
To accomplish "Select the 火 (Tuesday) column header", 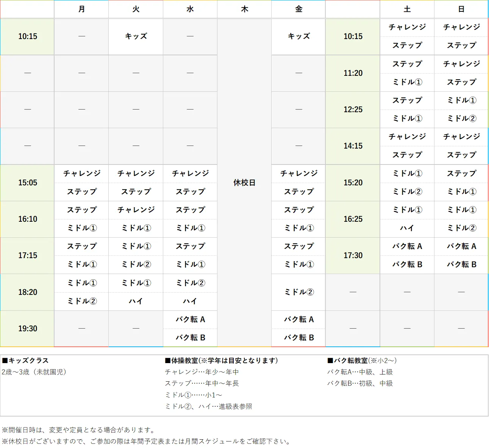I will pos(136,9).
